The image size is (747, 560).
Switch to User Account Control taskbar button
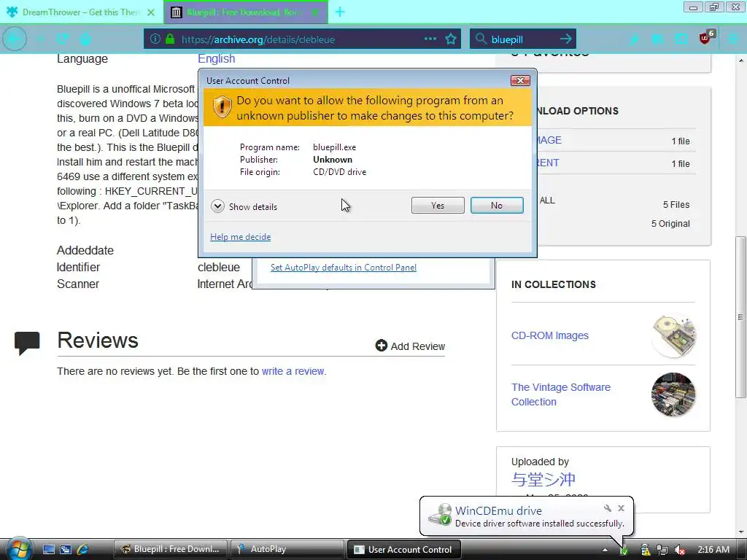[403, 549]
